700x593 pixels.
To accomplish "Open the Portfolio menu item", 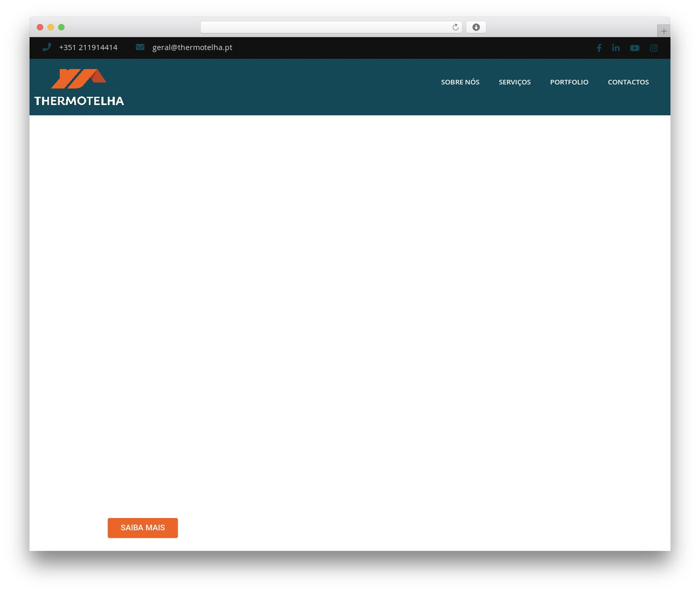I will point(569,82).
